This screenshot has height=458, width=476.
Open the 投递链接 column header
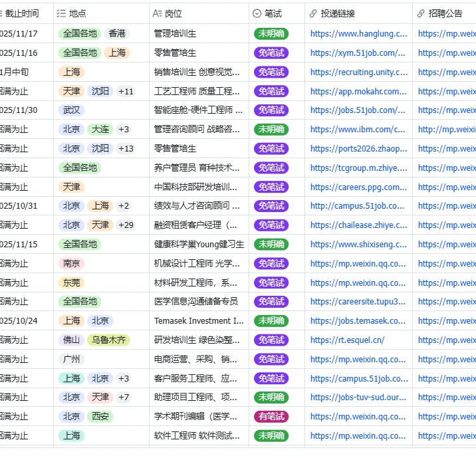358,13
